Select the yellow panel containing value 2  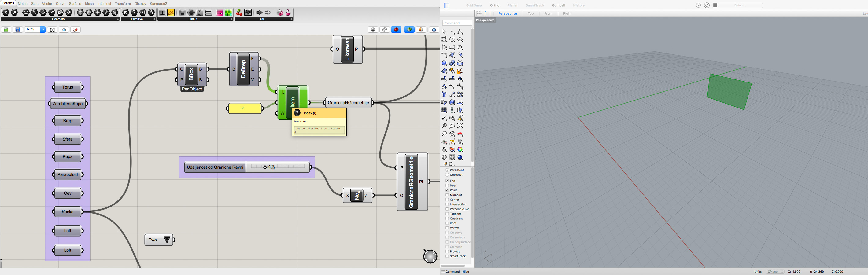[245, 108]
